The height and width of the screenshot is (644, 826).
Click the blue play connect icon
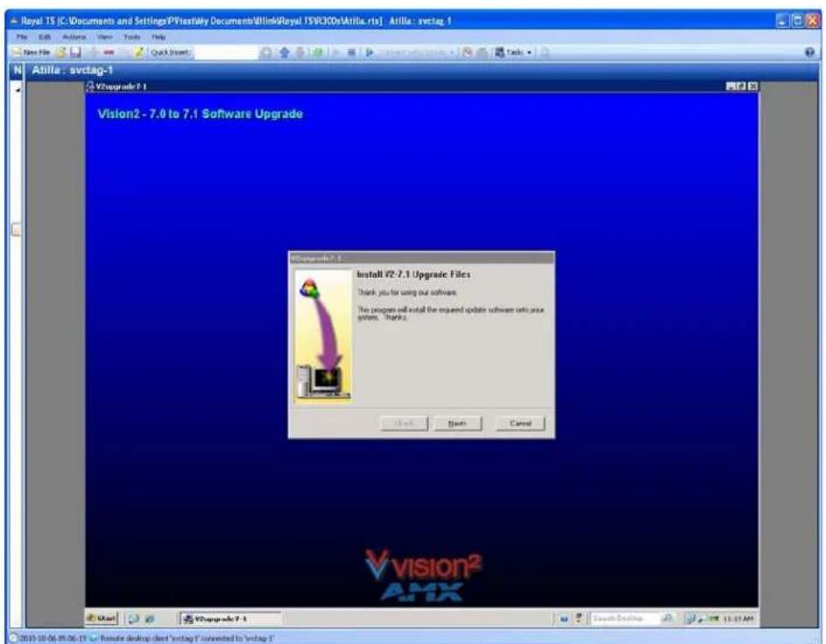pos(369,52)
